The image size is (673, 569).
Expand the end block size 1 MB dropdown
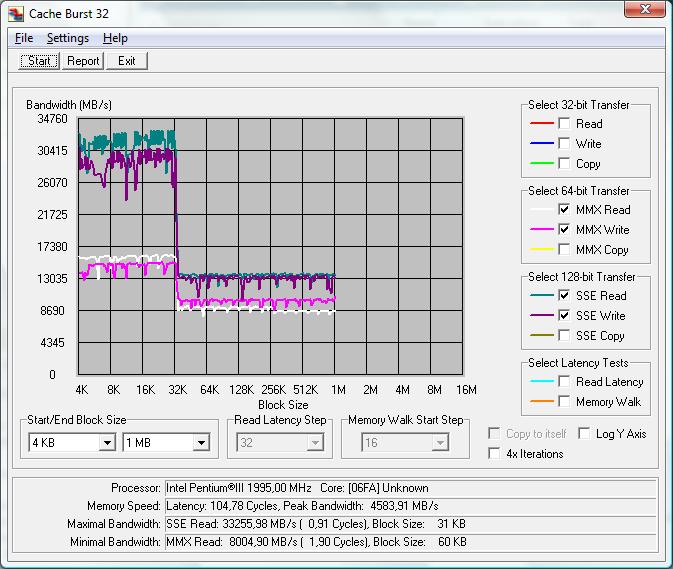(x=201, y=443)
